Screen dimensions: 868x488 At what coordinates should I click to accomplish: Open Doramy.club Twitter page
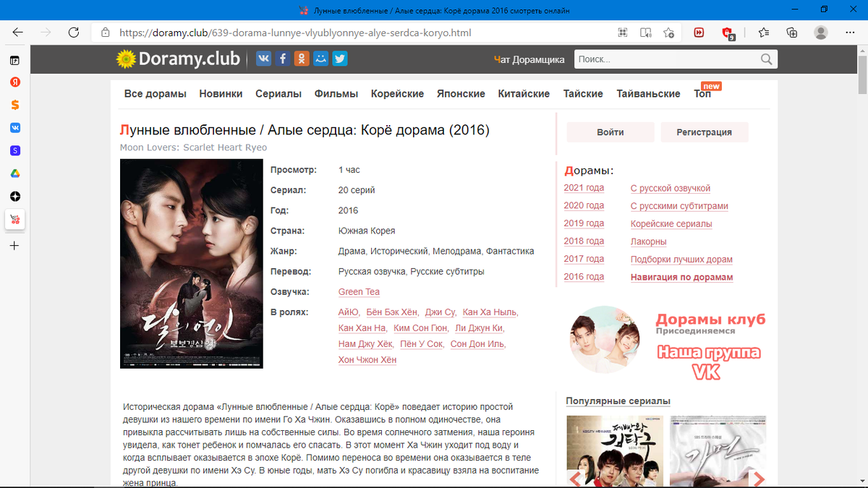click(x=339, y=59)
